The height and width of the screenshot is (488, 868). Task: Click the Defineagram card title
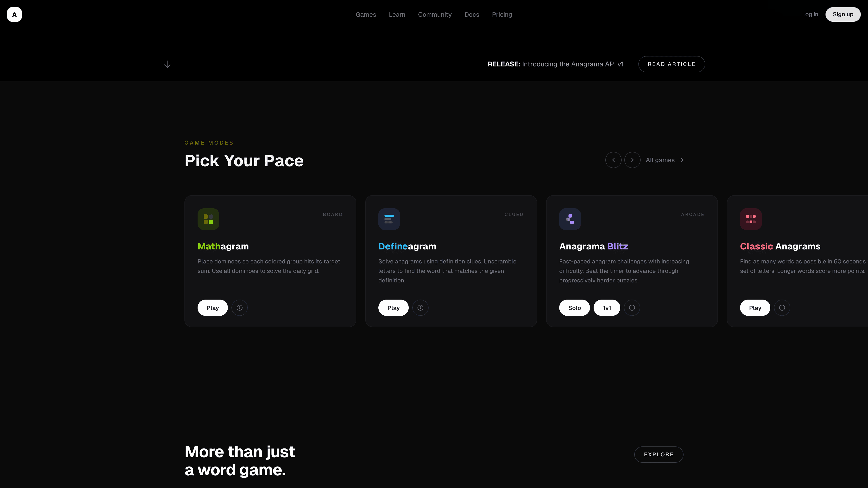(x=407, y=246)
